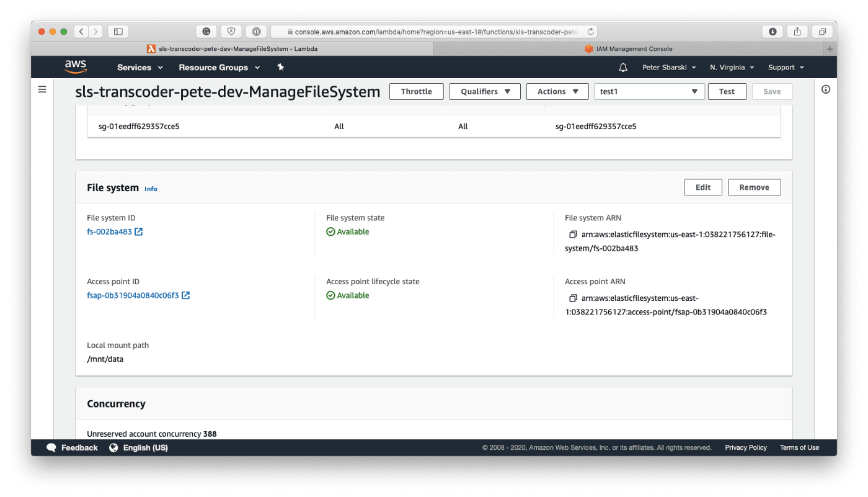Click the Safari address bar

434,31
